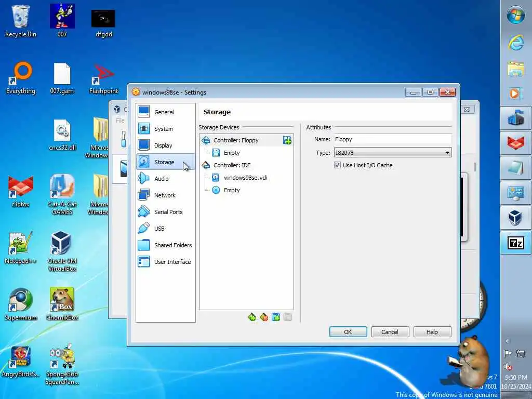Click the taskbar clock 9:50 PM

click(x=516, y=377)
